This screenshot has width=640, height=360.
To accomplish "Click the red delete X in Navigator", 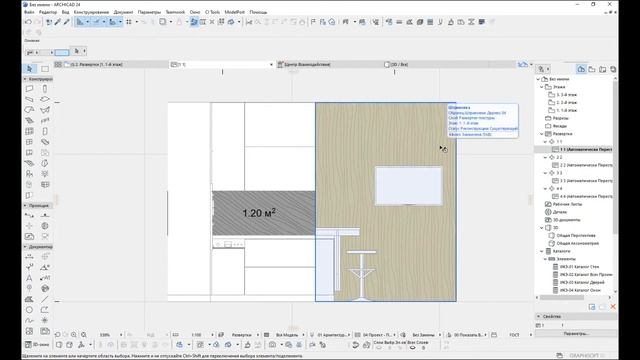I will [x=613, y=307].
